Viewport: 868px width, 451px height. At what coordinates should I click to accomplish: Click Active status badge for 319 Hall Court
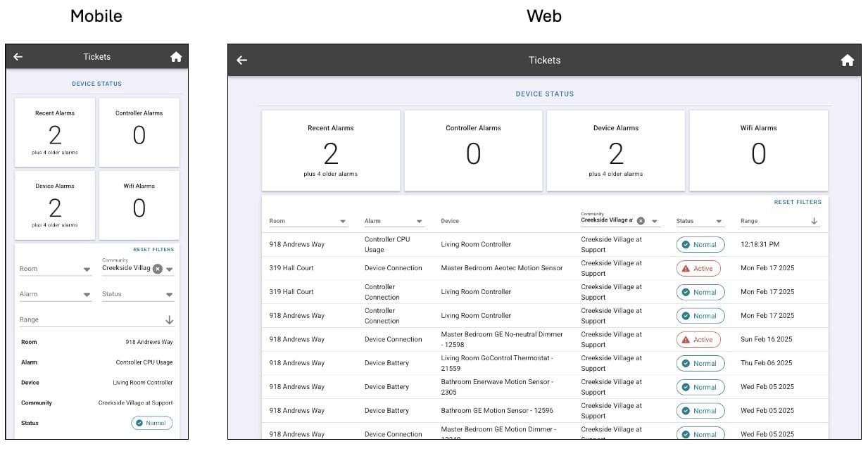pos(698,269)
